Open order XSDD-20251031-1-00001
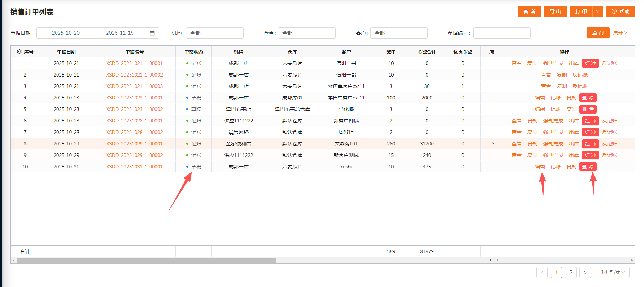644x287 pixels. click(135, 167)
